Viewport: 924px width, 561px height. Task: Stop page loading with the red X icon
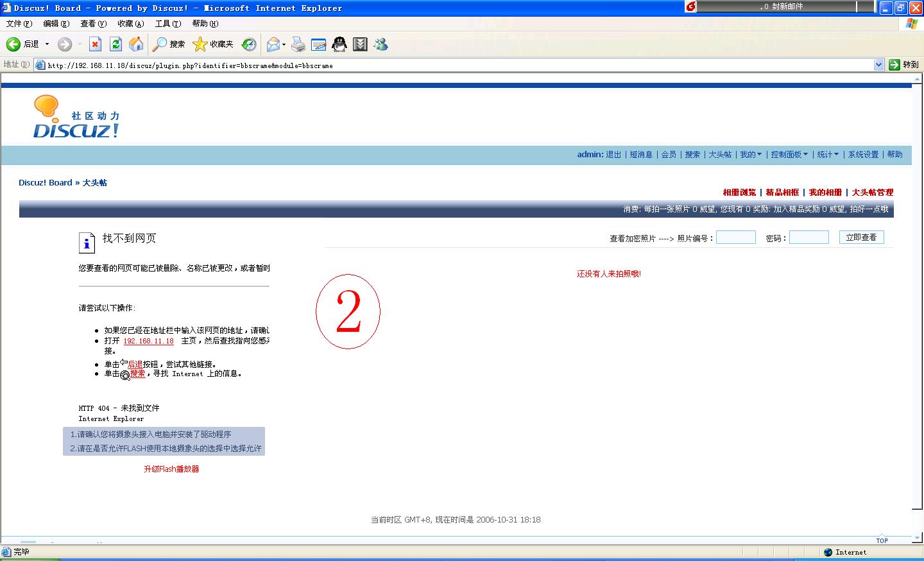click(x=95, y=44)
